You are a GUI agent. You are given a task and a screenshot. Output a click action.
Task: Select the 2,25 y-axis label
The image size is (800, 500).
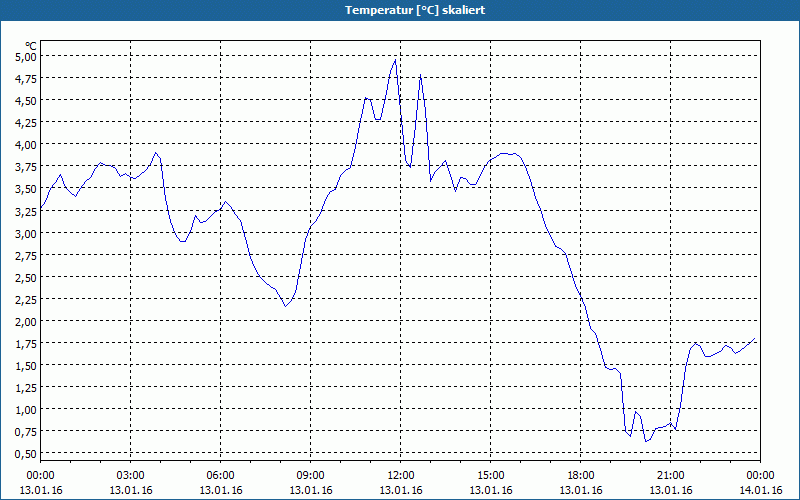pos(26,299)
